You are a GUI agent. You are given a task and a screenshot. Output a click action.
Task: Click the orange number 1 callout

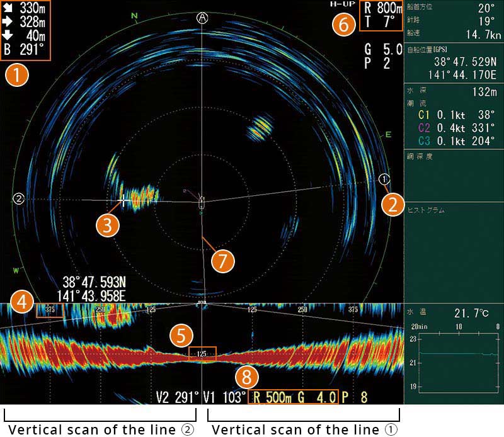pos(16,76)
